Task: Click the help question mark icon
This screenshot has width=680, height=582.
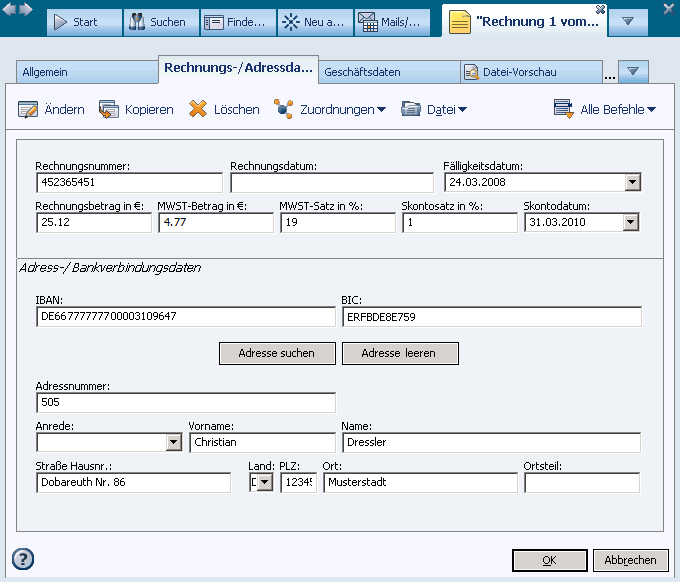Action: [x=23, y=559]
